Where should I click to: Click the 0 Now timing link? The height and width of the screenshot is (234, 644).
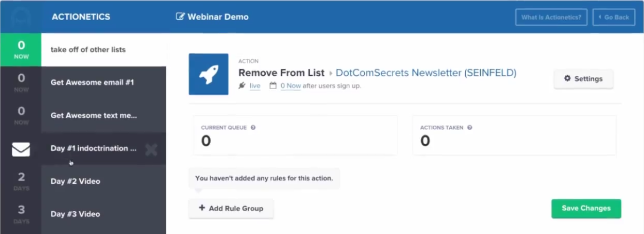[291, 86]
